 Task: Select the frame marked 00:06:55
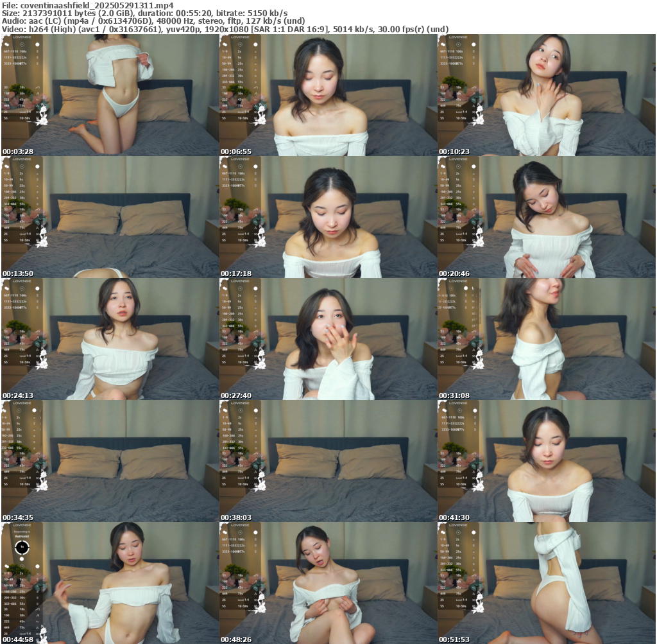coord(328,95)
